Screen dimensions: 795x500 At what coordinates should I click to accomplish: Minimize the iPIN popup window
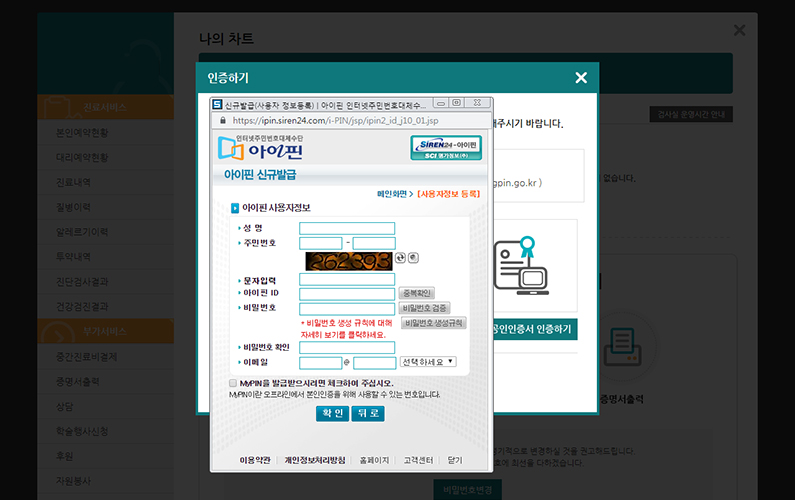click(441, 103)
